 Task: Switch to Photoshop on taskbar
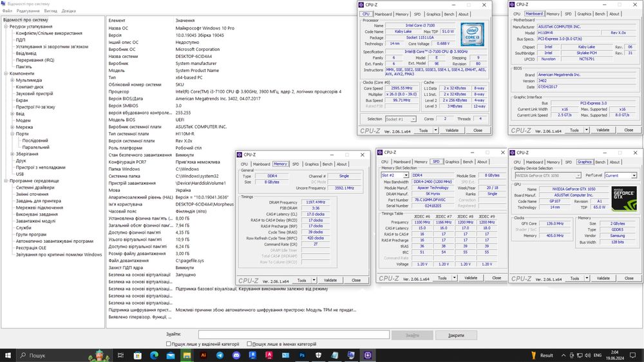tap(302, 355)
